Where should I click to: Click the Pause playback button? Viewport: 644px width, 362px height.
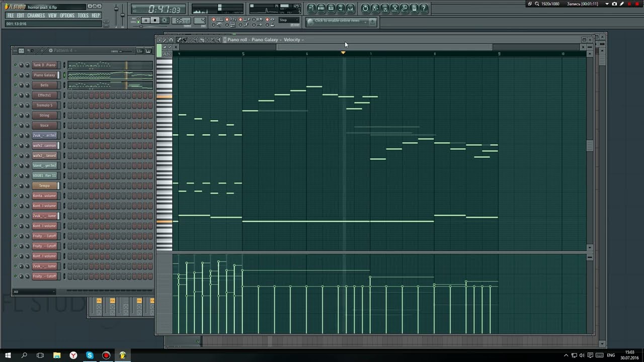tap(145, 20)
